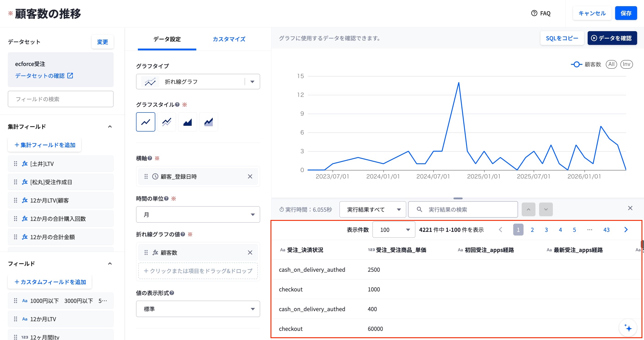The image size is (644, 340).
Task: Click カスタムフィールドを追加 button
Action: pyautogui.click(x=50, y=282)
